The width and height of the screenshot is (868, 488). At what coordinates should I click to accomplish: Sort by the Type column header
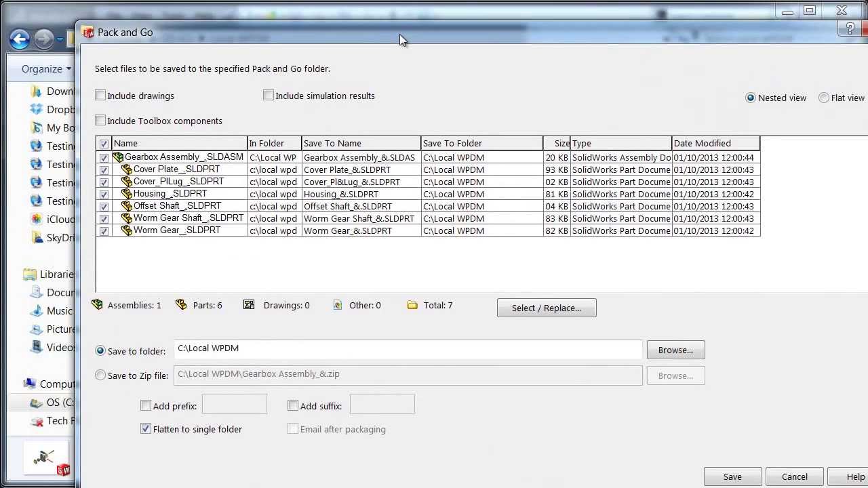[621, 143]
